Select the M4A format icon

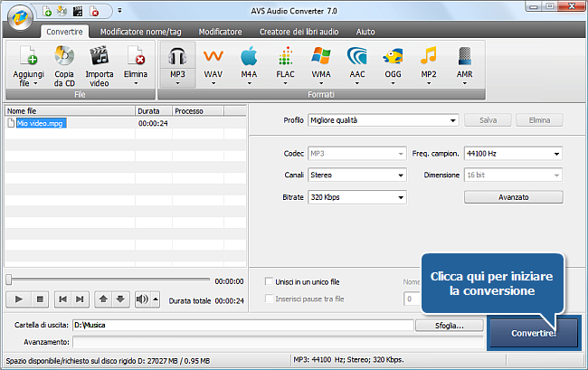[x=250, y=58]
